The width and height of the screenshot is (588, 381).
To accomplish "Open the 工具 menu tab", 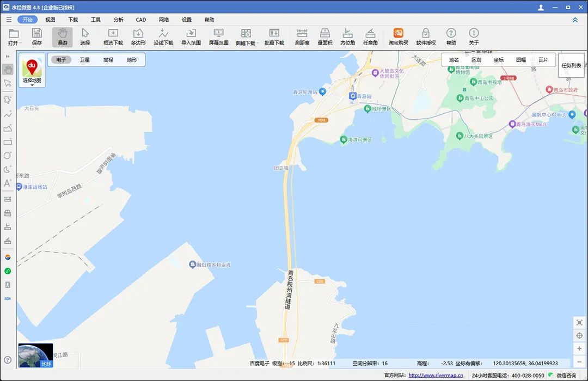I will 96,20.
